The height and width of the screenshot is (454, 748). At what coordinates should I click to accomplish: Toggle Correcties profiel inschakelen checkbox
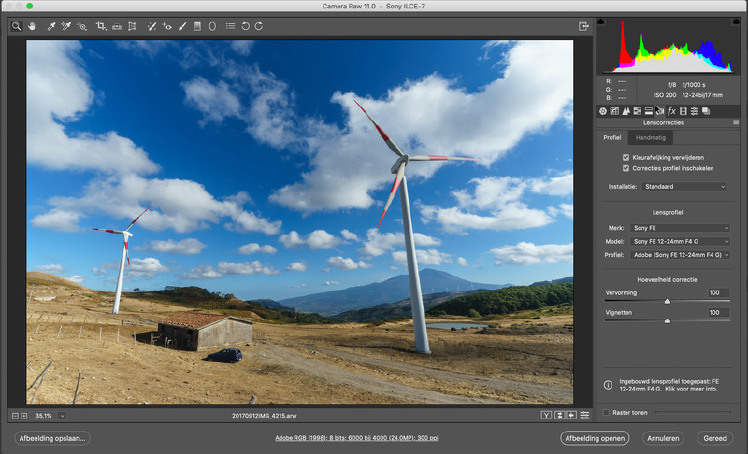click(x=626, y=168)
